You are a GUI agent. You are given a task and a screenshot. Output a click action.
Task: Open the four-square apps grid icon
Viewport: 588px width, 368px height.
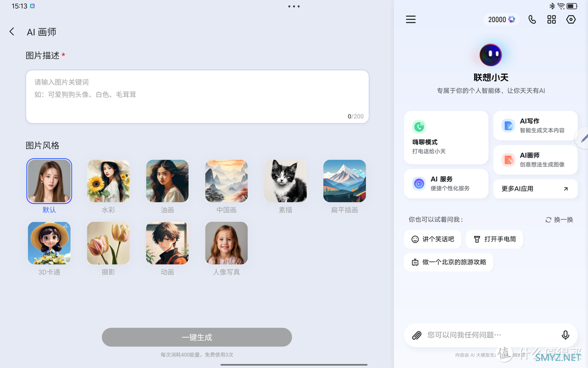tap(552, 20)
